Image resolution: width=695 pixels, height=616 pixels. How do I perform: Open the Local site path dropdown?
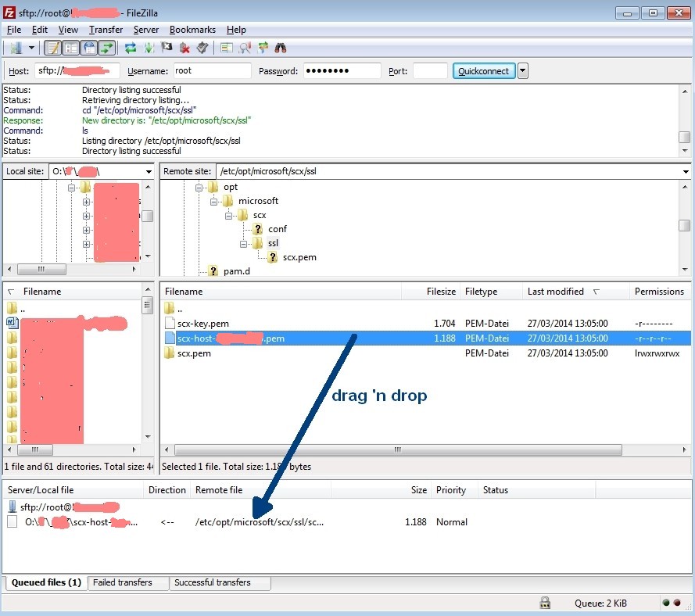pos(149,171)
